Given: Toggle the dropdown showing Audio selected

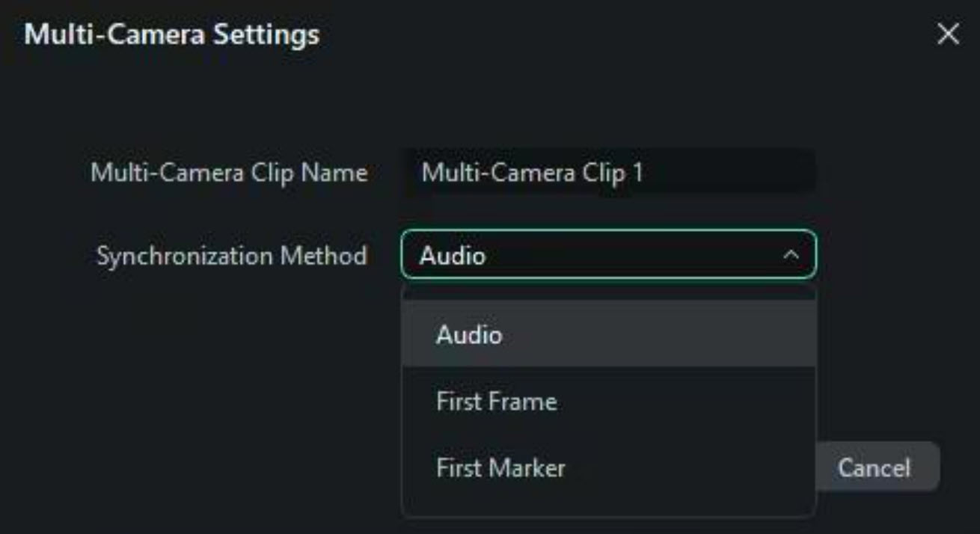Looking at the screenshot, I should [608, 256].
